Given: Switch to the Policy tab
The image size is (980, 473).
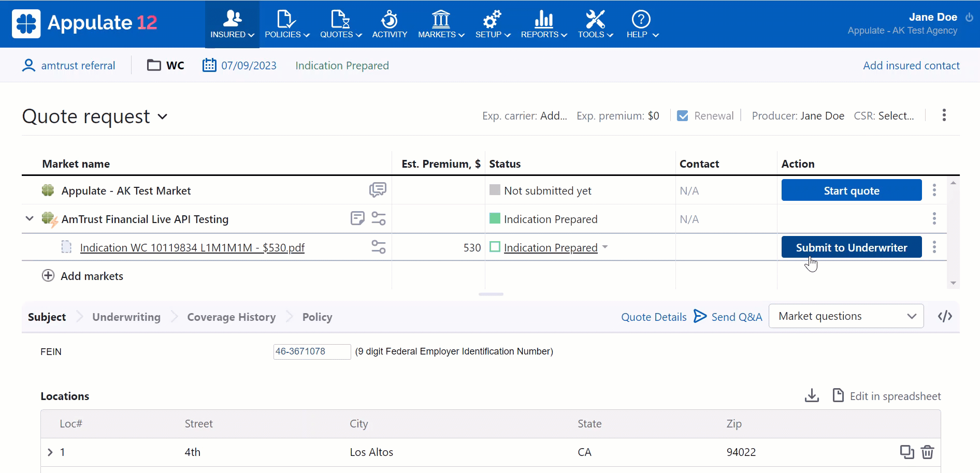Looking at the screenshot, I should click(317, 317).
